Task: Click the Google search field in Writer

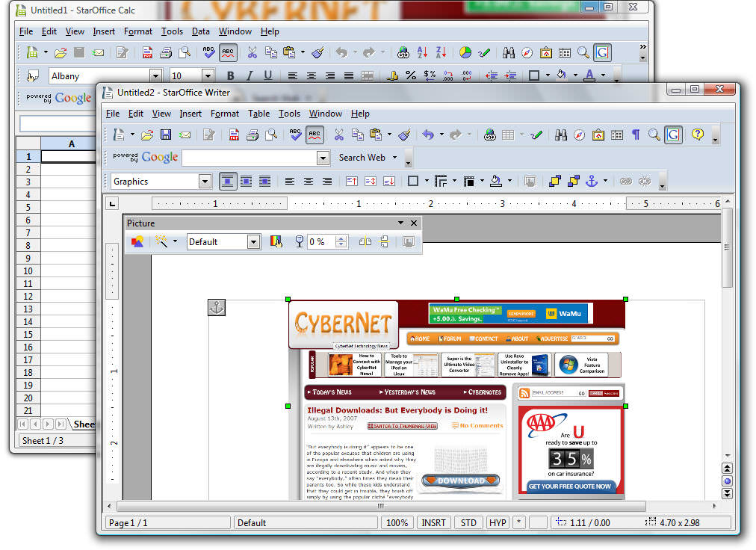Action: point(250,158)
